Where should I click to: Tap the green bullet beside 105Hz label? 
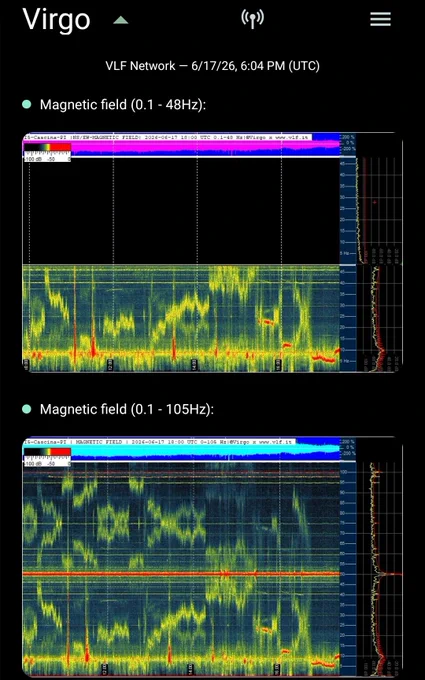pos(27,409)
